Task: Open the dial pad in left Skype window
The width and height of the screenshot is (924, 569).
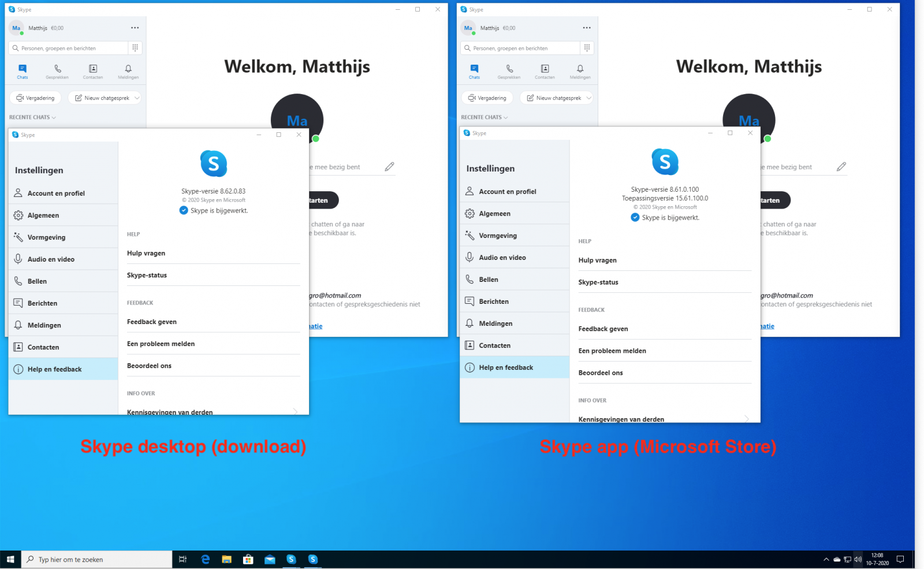Action: coord(135,48)
